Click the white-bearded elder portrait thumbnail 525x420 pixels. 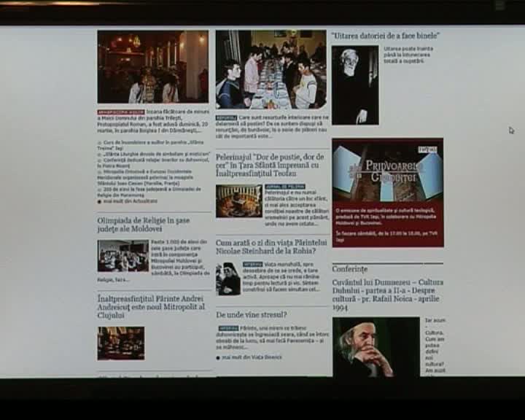pos(355,85)
